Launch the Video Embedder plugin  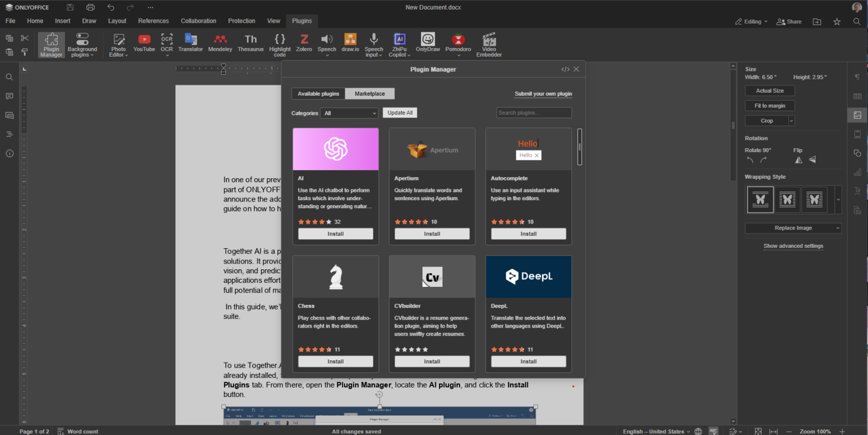pyautogui.click(x=488, y=42)
